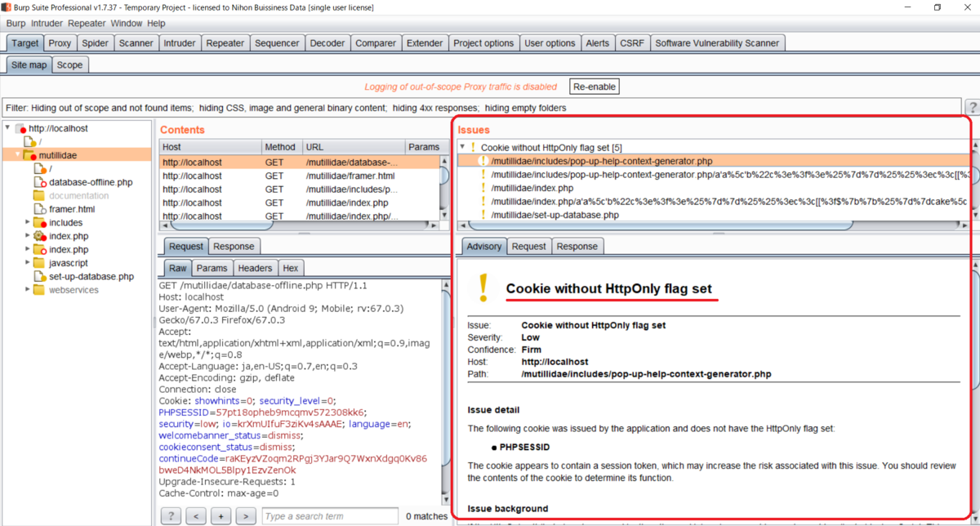The height and width of the screenshot is (526, 980).
Task: Sort contents by URL column
Action: pyautogui.click(x=353, y=147)
